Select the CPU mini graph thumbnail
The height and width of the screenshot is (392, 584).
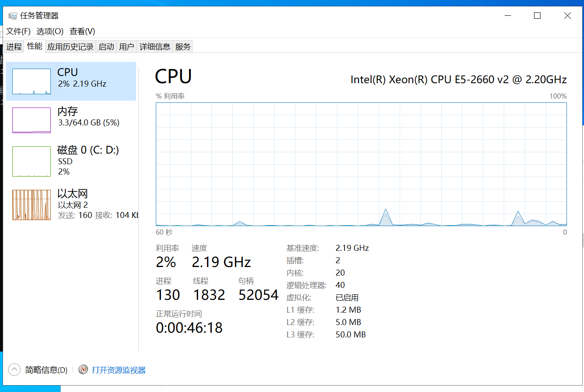click(x=32, y=81)
